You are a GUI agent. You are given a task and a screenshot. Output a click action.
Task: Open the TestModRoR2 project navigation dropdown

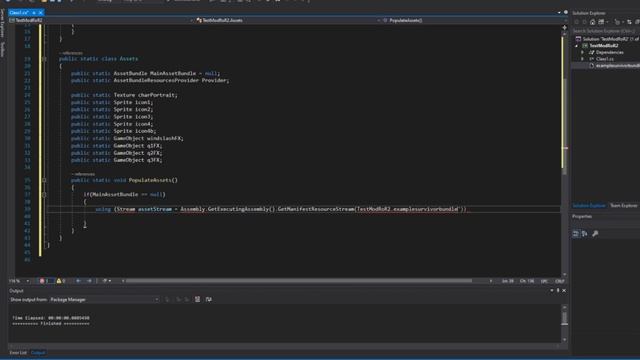(x=100, y=20)
